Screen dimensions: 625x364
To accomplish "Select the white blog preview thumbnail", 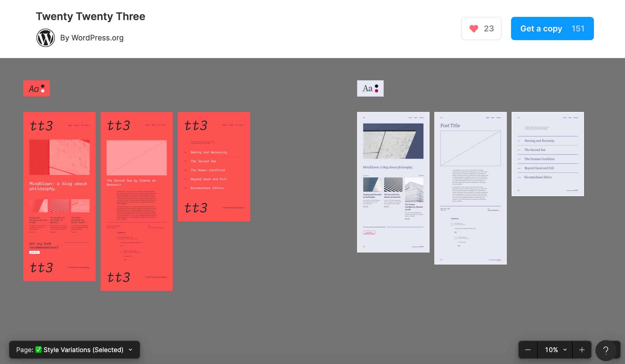I will [x=393, y=182].
